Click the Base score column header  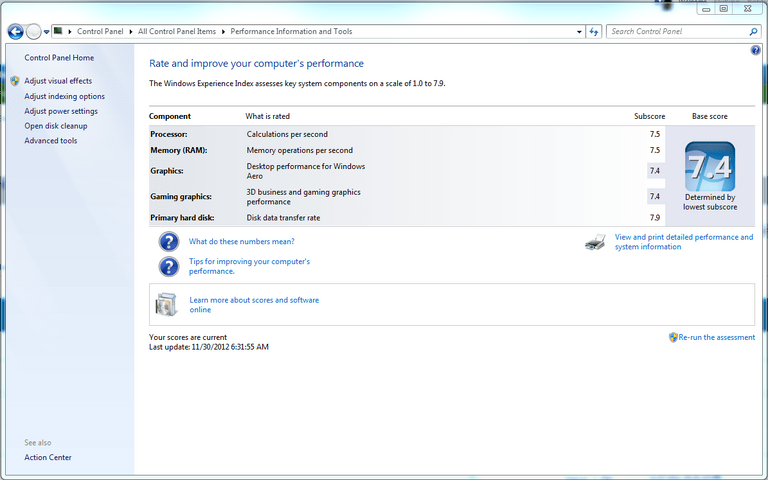pos(710,116)
